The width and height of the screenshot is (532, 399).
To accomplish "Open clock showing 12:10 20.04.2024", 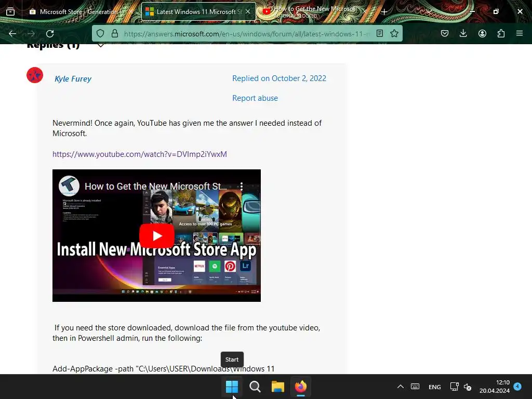I will pyautogui.click(x=495, y=387).
